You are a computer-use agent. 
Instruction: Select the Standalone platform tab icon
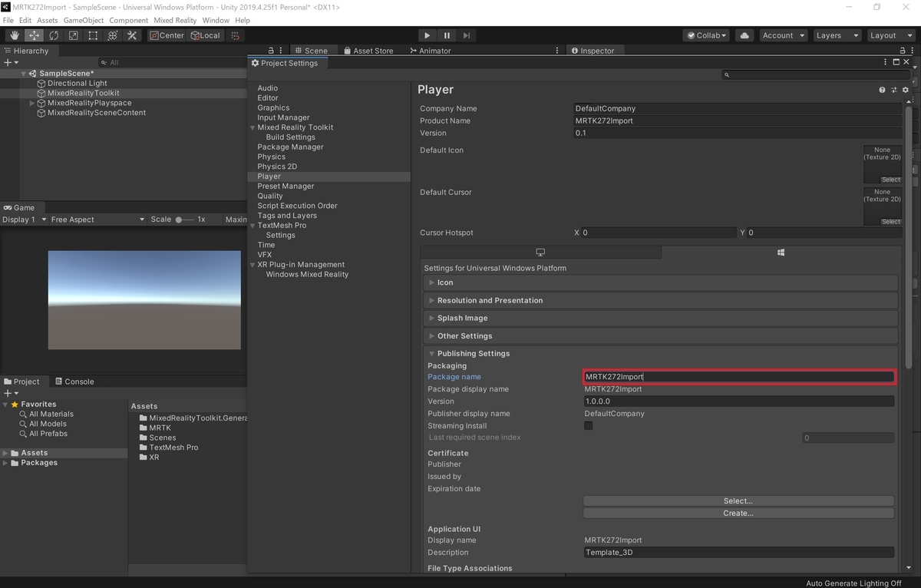[x=540, y=253]
